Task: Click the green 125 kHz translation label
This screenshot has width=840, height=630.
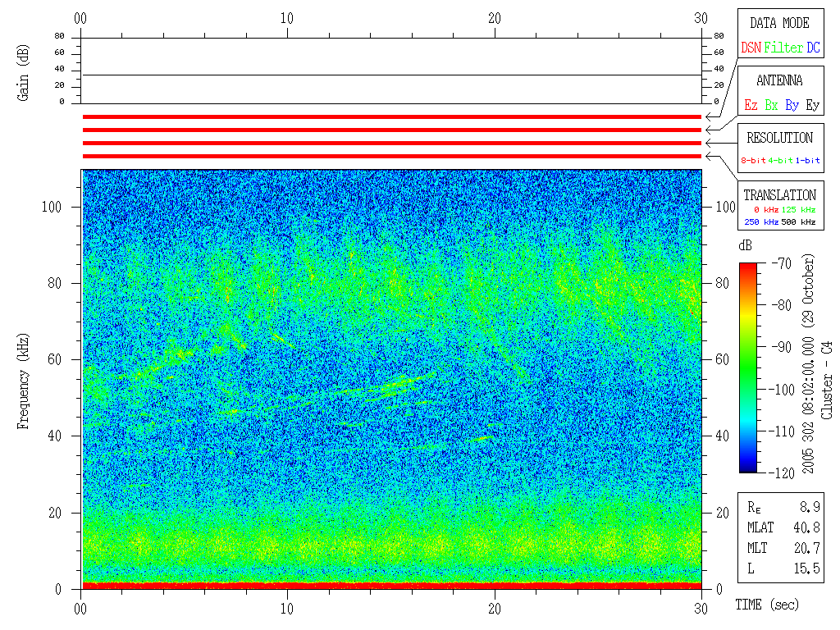Action: [798, 209]
